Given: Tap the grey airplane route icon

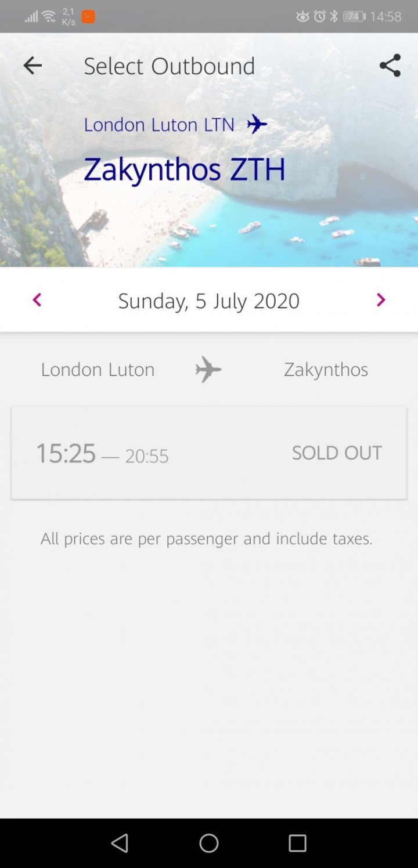Looking at the screenshot, I should coord(208,370).
